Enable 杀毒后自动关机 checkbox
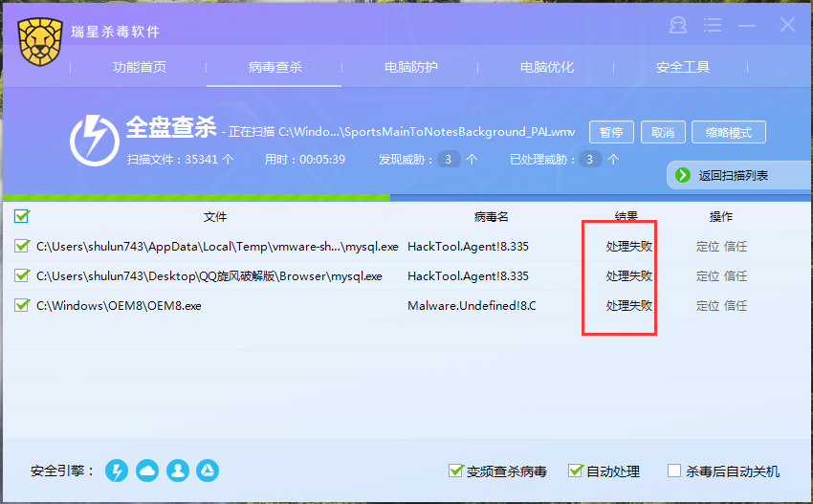Screen dimensions: 813x504 (x=674, y=471)
